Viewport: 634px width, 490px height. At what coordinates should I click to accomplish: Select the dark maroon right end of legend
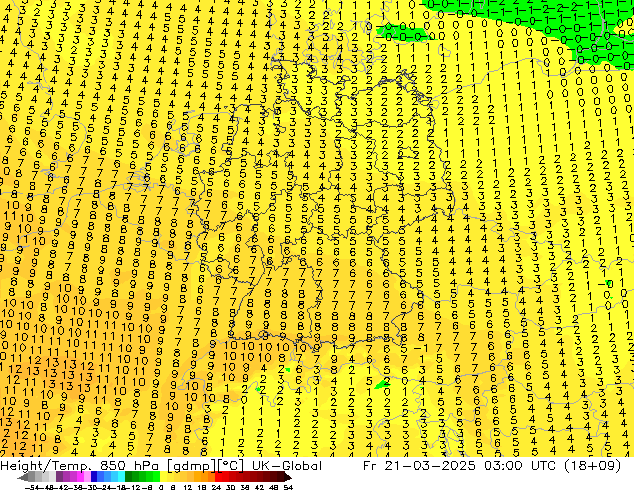point(288,477)
